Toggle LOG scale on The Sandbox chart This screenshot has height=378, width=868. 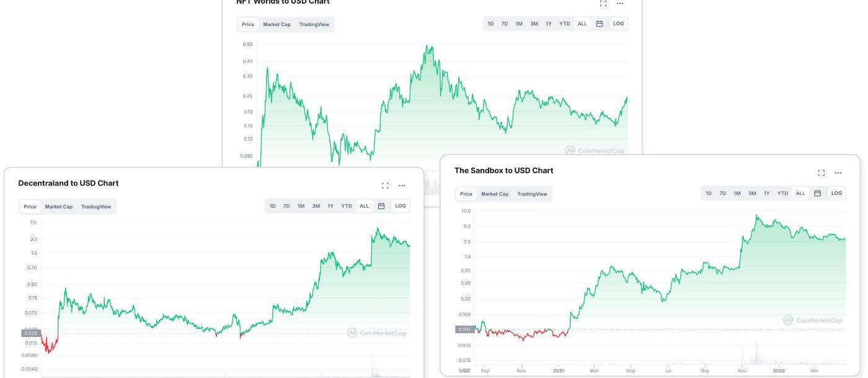[836, 194]
